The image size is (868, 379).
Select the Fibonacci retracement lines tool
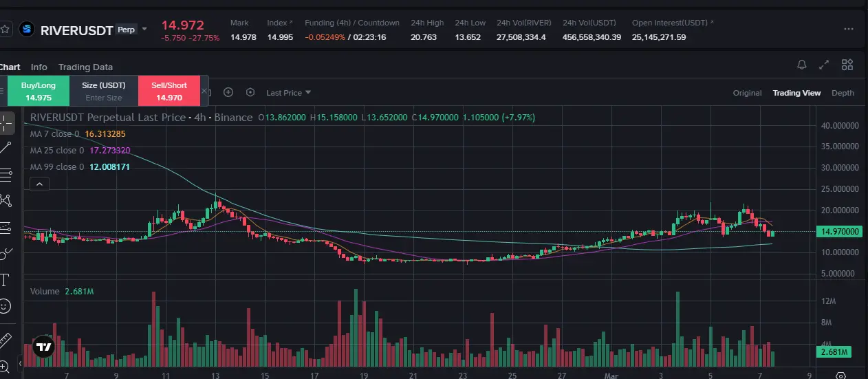6,175
